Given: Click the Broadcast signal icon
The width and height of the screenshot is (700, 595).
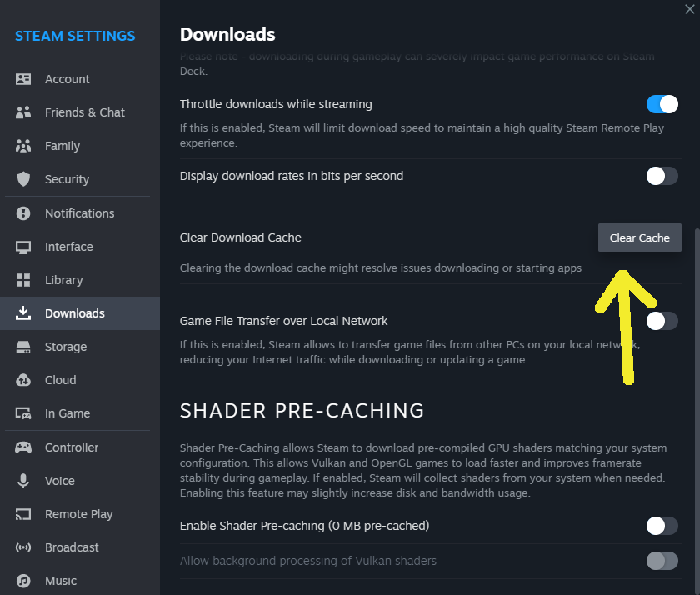Looking at the screenshot, I should (23, 547).
